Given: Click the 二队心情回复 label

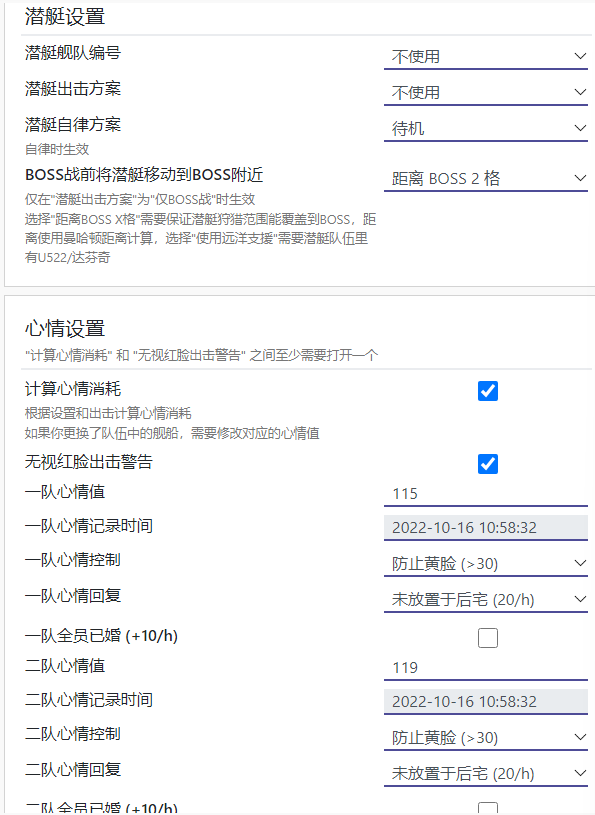Looking at the screenshot, I should point(73,770).
